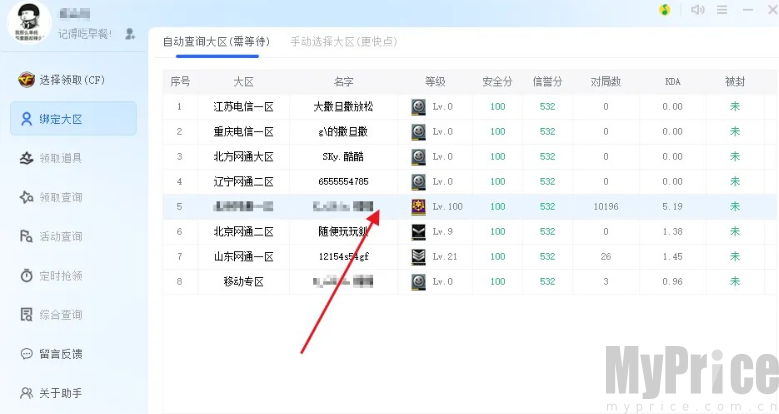
Task: Click the green skin icon in title bar
Action: 665,9
